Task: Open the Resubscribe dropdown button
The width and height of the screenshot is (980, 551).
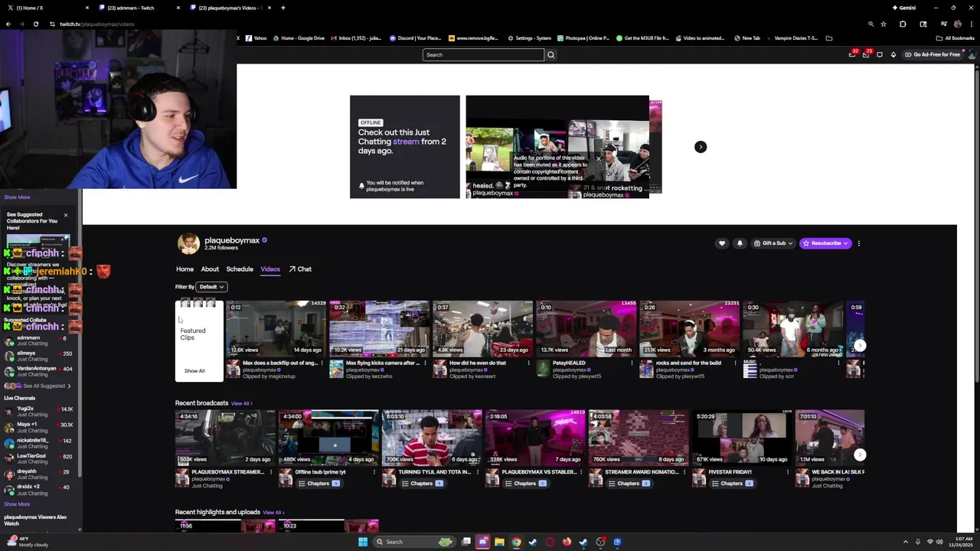Action: (x=825, y=243)
